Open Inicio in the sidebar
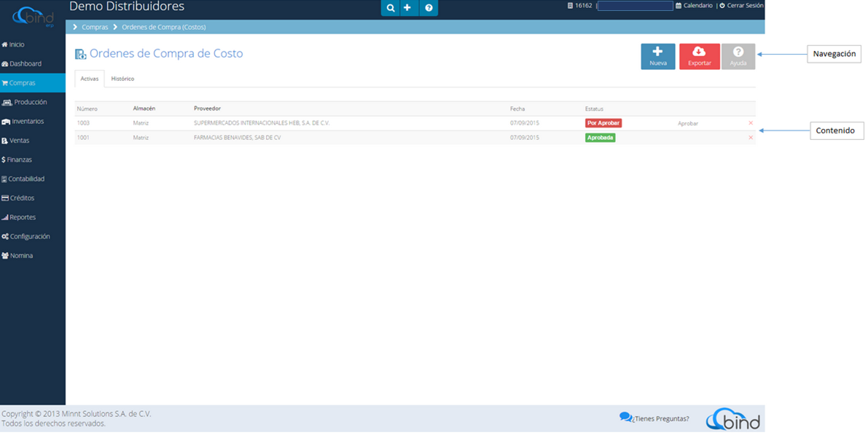This screenshot has height=435, width=868. pos(13,44)
